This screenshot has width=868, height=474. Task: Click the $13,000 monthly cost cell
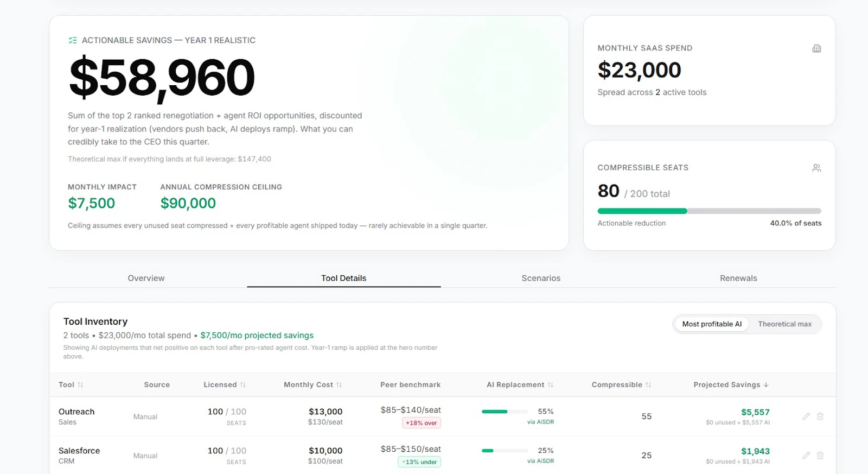pyautogui.click(x=325, y=412)
